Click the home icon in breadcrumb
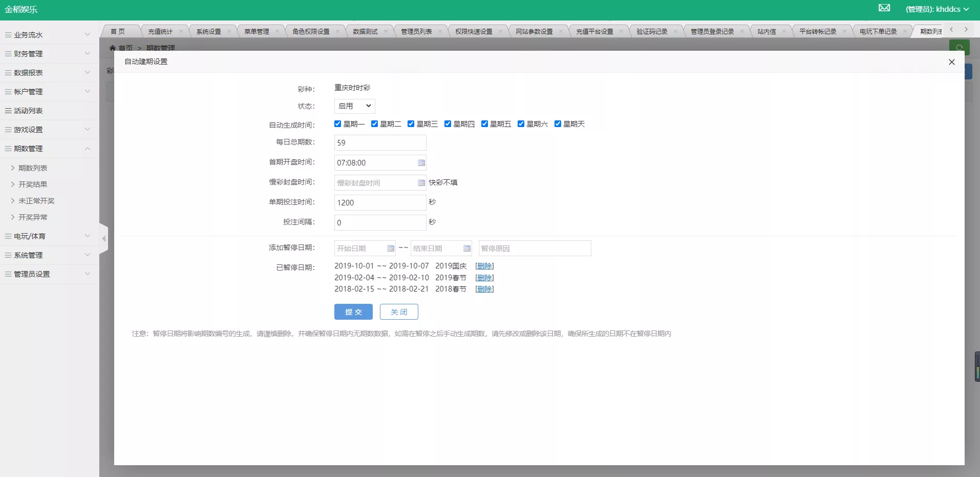Image resolution: width=980 pixels, height=477 pixels. 113,48
